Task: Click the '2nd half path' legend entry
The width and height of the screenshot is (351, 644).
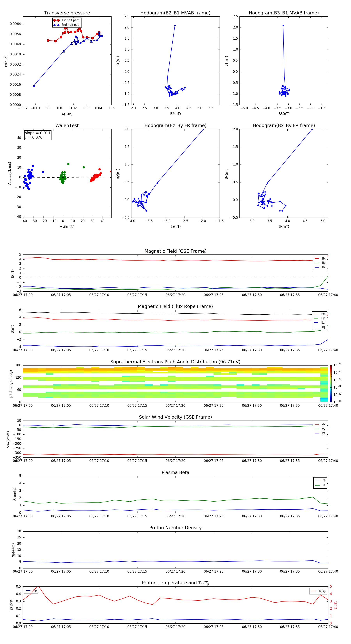Action: (67, 25)
